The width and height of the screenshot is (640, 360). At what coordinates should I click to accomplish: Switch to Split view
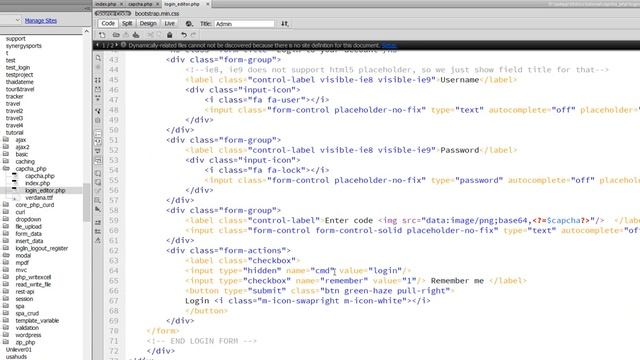[127, 24]
